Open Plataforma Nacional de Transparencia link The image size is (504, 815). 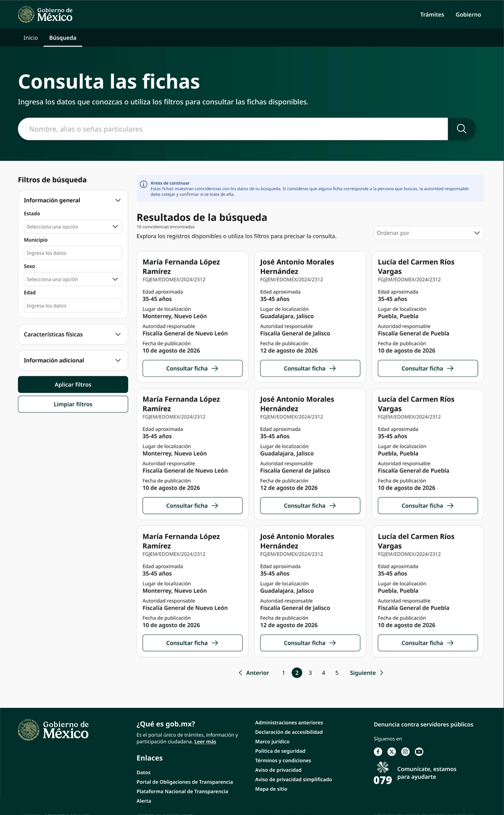click(x=183, y=792)
